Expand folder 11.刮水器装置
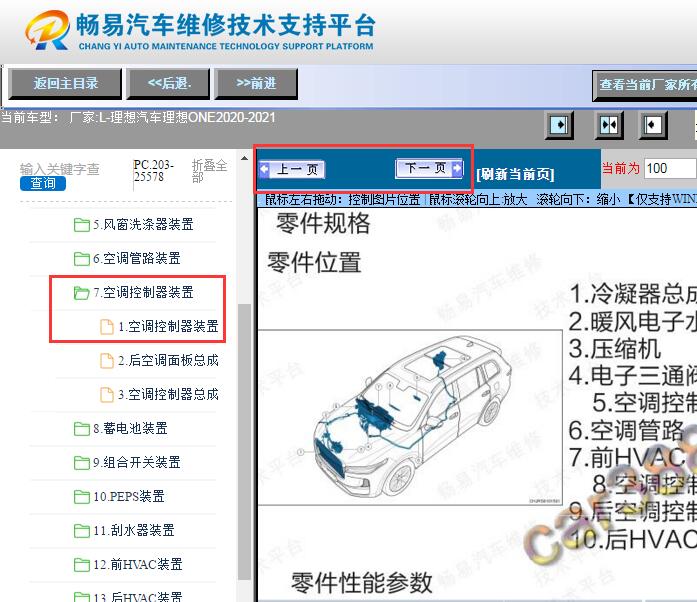The image size is (697, 602). pyautogui.click(x=134, y=530)
